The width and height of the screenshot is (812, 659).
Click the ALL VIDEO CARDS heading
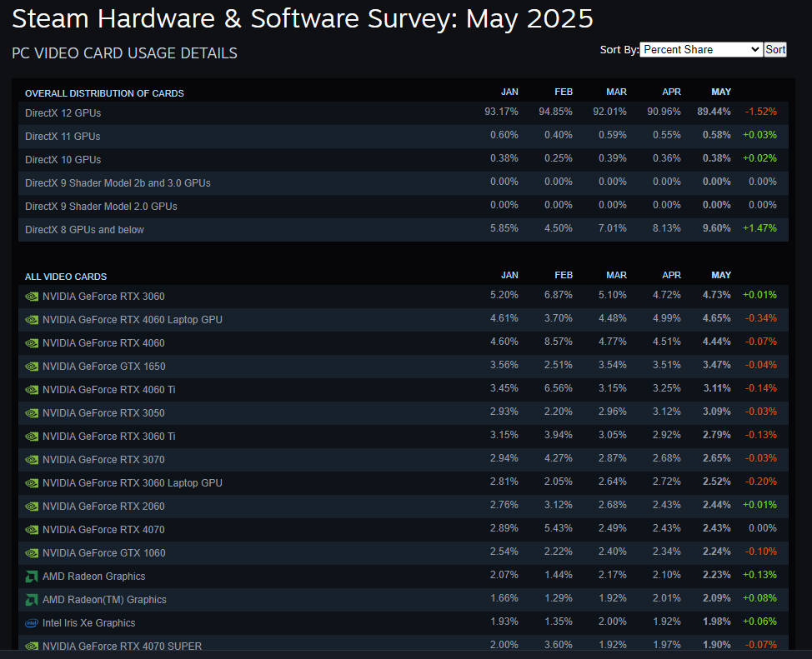(x=66, y=277)
